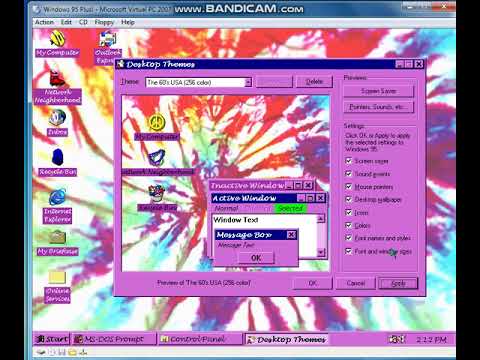Click the Delete theme button
This screenshot has width=480, height=360.
[314, 82]
